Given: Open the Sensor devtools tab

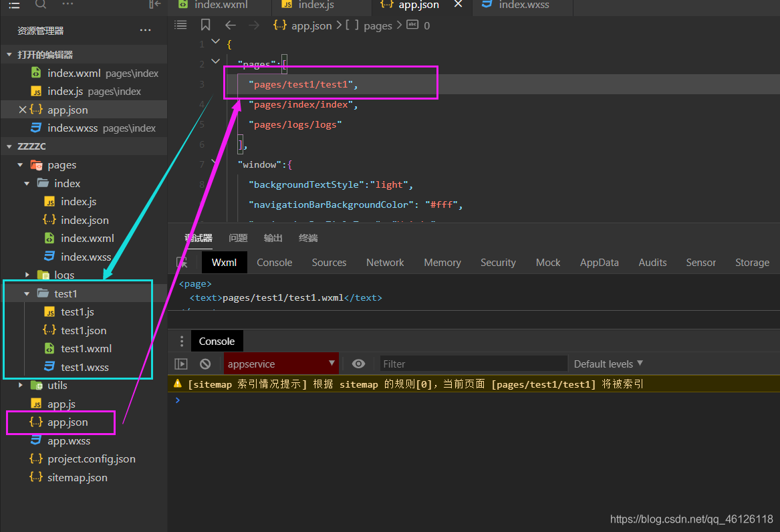Looking at the screenshot, I should click(x=700, y=263).
